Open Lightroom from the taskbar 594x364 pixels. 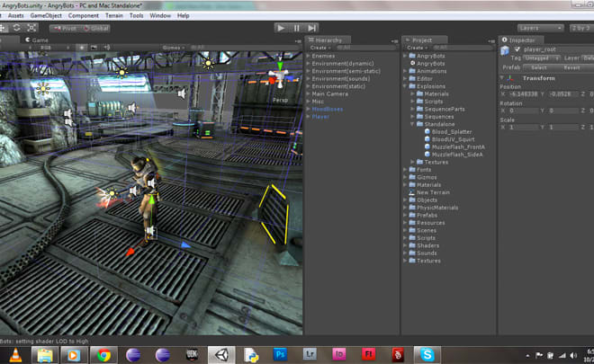tap(310, 355)
